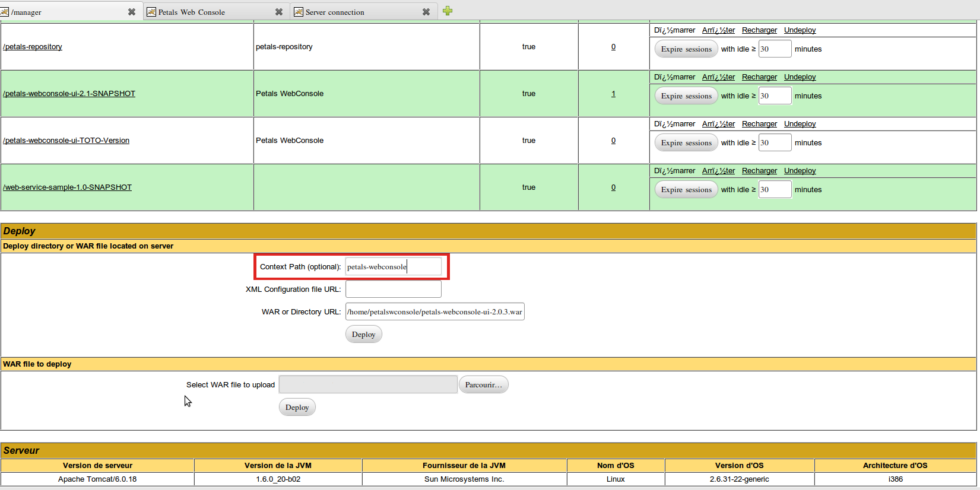This screenshot has height=490, width=980.
Task: Open the /petals-webconsole-ui-TOTO-Version link
Action: click(x=66, y=141)
